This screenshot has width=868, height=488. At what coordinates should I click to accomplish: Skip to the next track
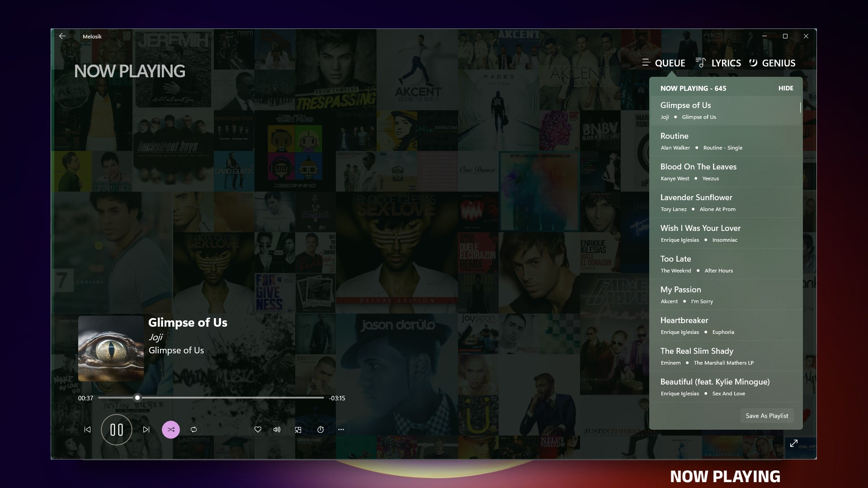(x=146, y=430)
